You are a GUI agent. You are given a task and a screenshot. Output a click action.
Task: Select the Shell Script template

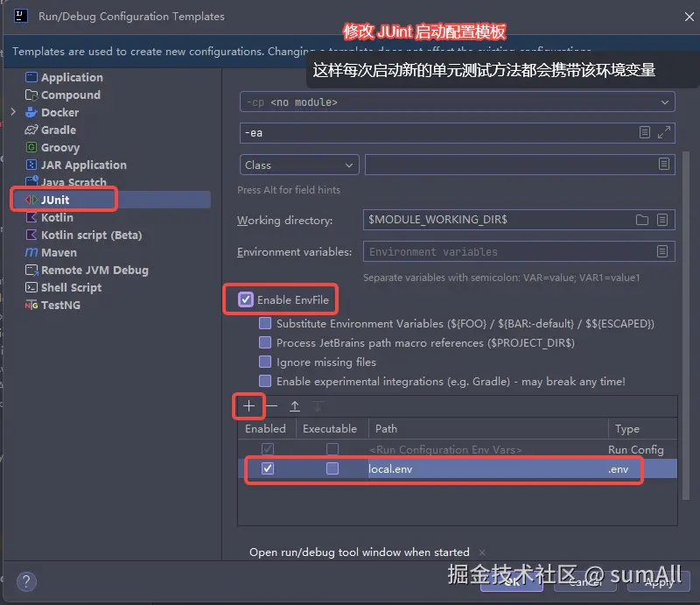(x=72, y=288)
